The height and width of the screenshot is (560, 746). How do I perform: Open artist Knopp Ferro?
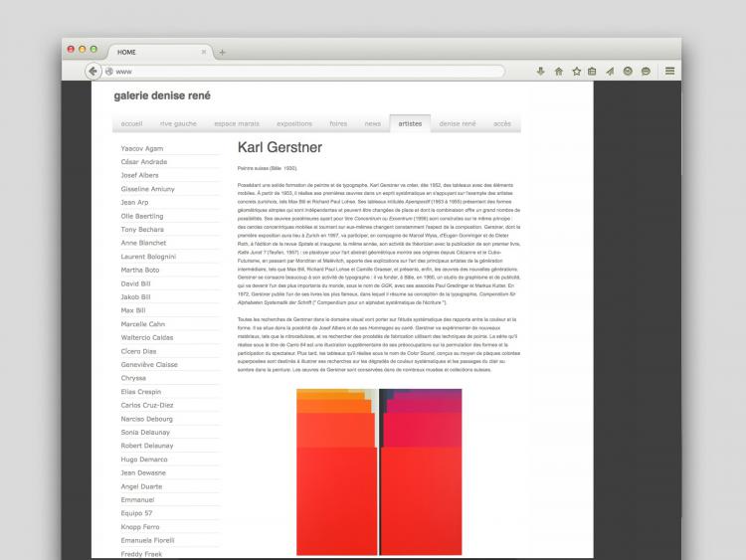pos(140,527)
